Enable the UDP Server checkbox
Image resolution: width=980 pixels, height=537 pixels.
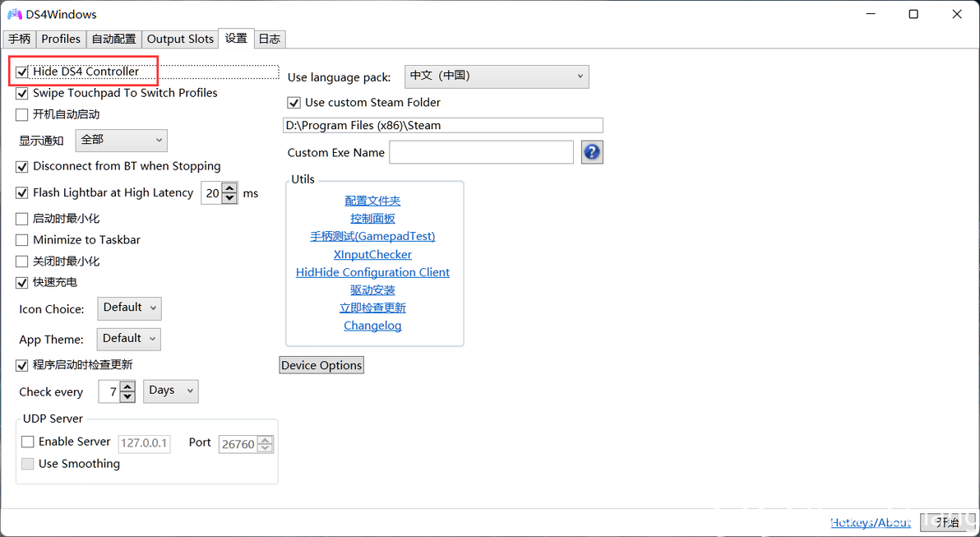tap(28, 442)
